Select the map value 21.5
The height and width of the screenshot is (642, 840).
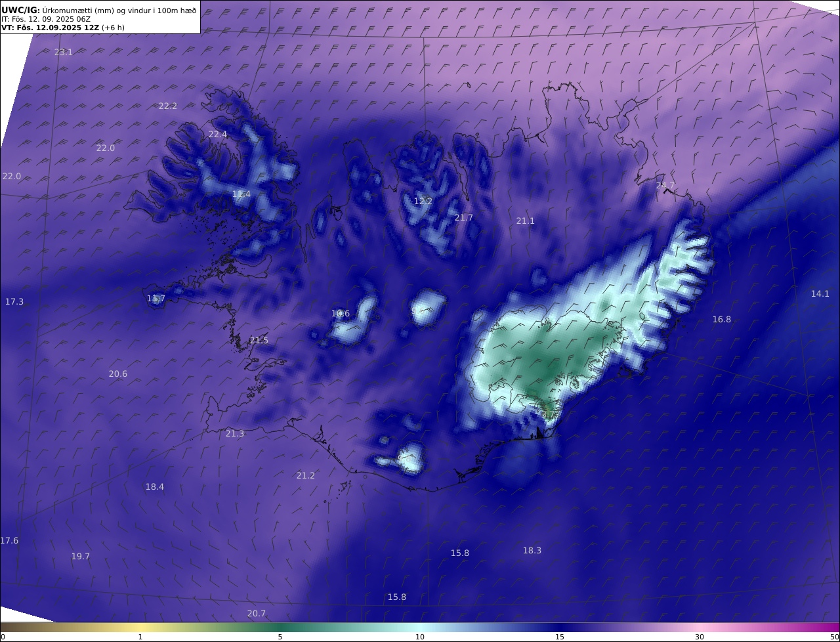pos(259,340)
